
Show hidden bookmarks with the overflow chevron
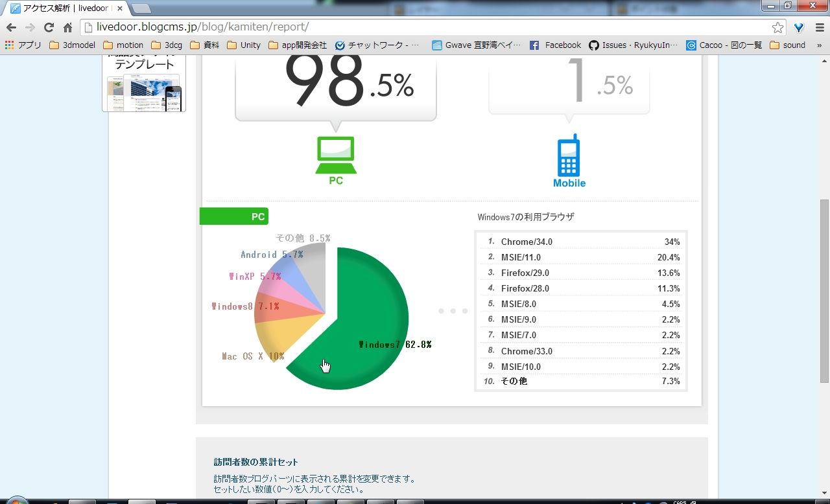(x=820, y=45)
